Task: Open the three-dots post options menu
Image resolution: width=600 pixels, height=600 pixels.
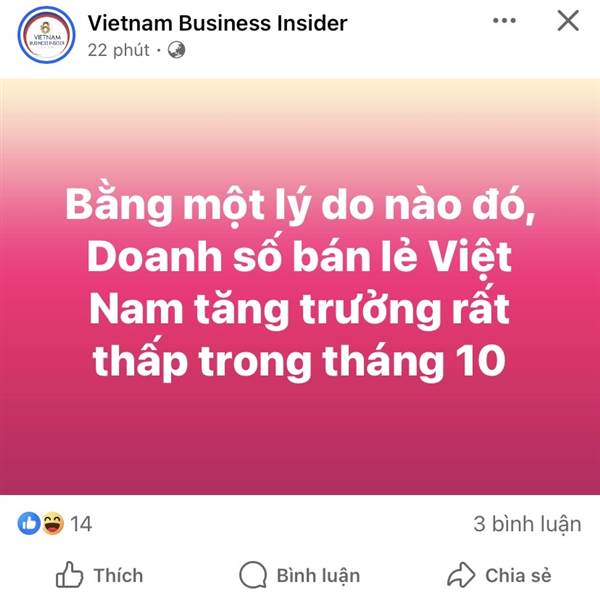Action: pos(504,21)
